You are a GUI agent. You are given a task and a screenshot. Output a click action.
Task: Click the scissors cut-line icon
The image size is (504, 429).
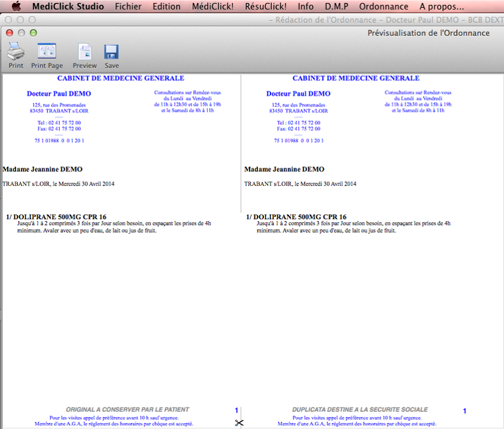point(239,423)
